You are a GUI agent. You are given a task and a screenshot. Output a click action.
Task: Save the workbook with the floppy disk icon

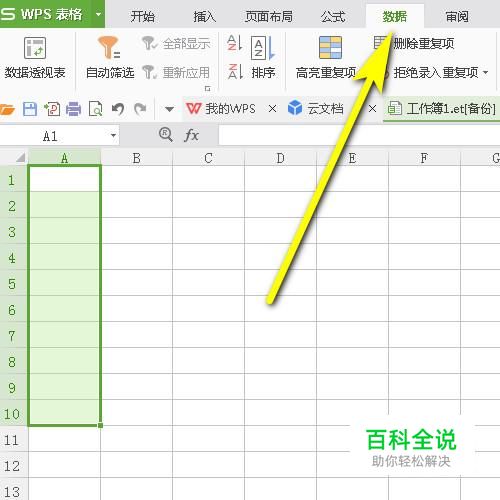(x=30, y=109)
